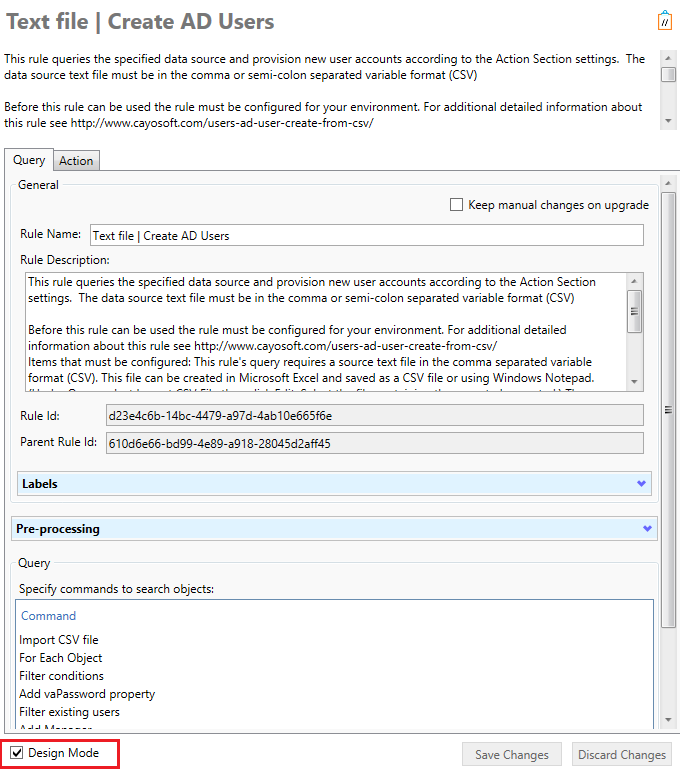
Task: Select the Filter existing users command
Action: click(69, 711)
